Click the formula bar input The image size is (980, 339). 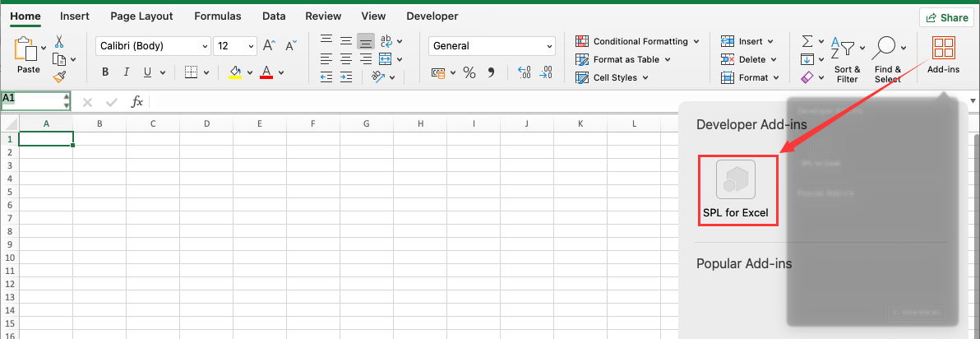[558, 101]
